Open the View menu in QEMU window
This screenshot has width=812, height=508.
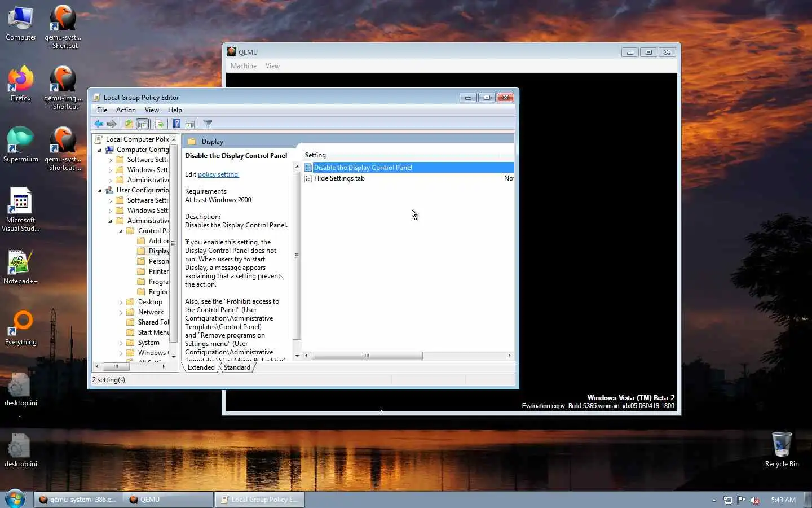point(272,66)
